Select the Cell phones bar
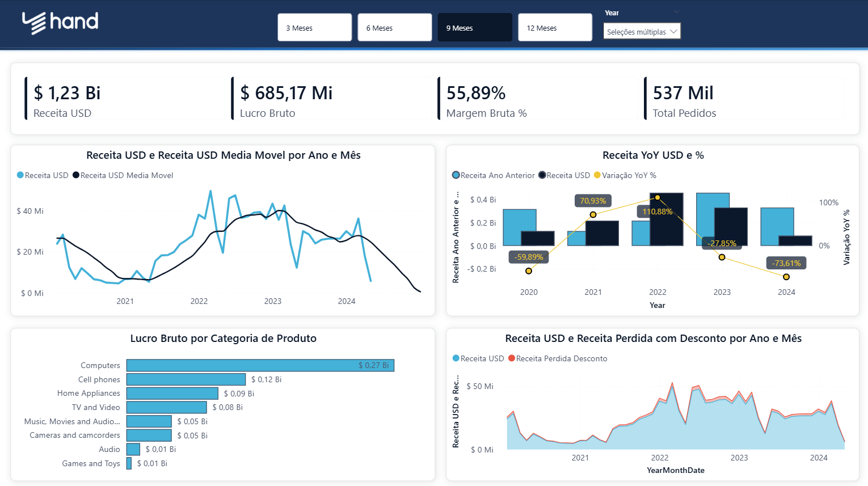 [186, 379]
